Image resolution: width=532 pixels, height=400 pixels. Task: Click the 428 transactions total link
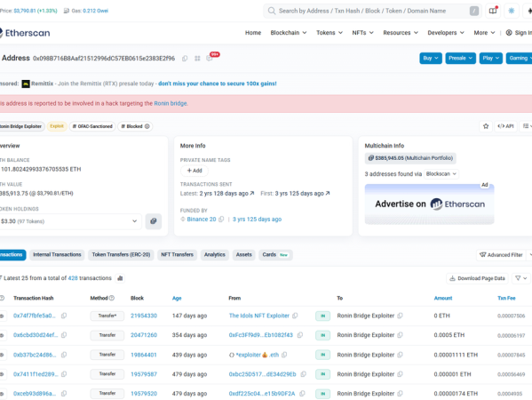pyautogui.click(x=73, y=278)
